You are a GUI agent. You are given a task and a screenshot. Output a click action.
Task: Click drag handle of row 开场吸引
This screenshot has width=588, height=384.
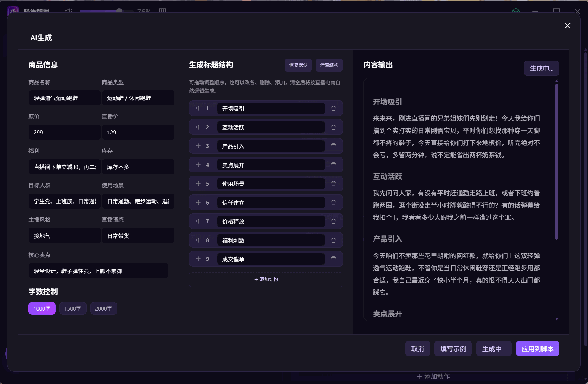[198, 108]
